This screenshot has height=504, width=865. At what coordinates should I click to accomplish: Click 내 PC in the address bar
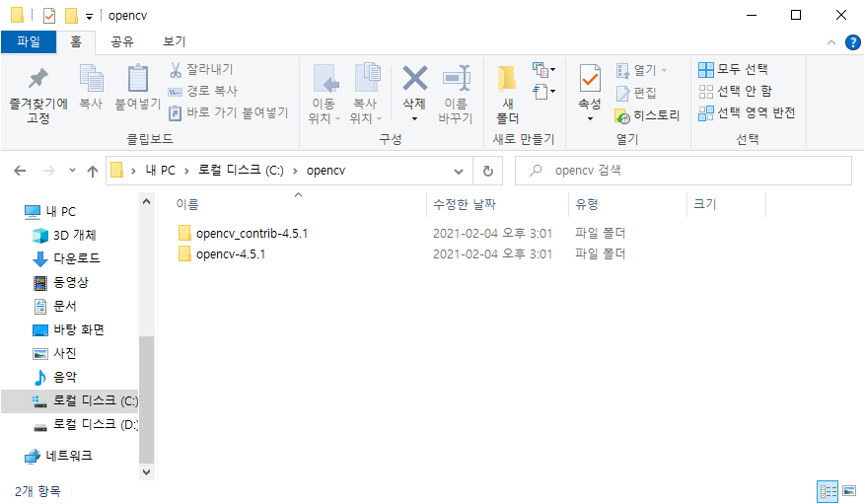tap(161, 171)
